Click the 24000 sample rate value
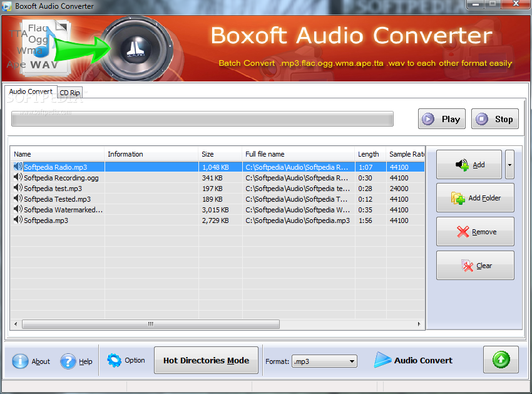 pyautogui.click(x=399, y=189)
